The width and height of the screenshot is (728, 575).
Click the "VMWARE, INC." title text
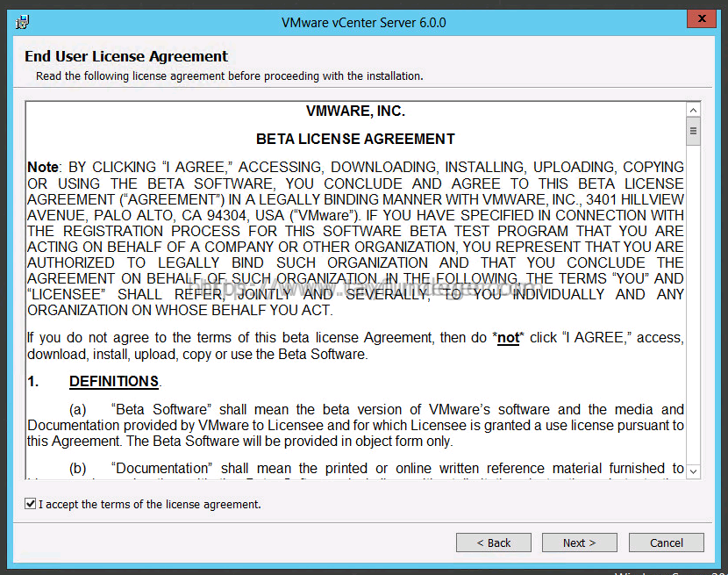[355, 111]
